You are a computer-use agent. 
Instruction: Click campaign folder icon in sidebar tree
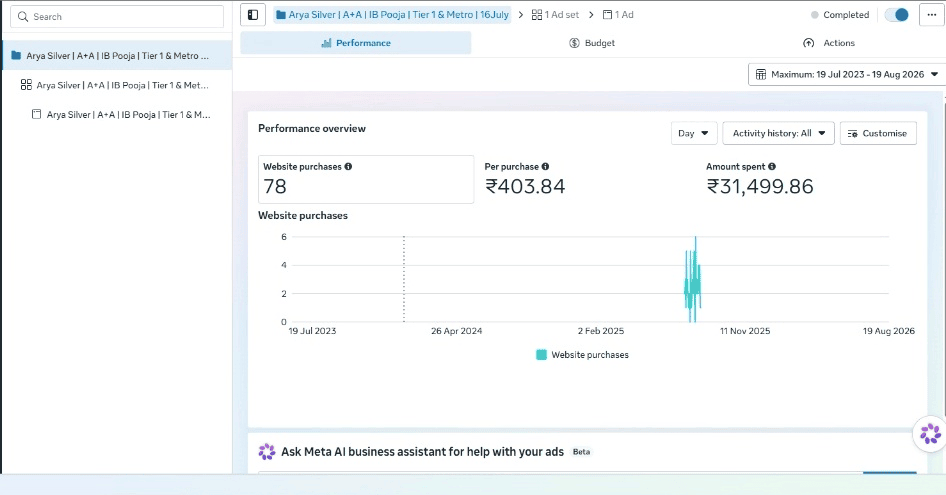(16, 56)
